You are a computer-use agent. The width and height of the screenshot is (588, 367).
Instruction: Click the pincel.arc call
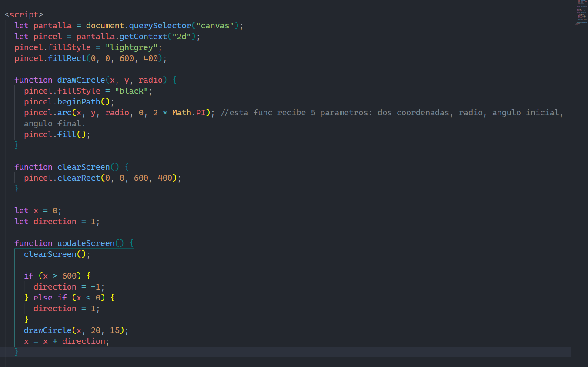(x=119, y=113)
